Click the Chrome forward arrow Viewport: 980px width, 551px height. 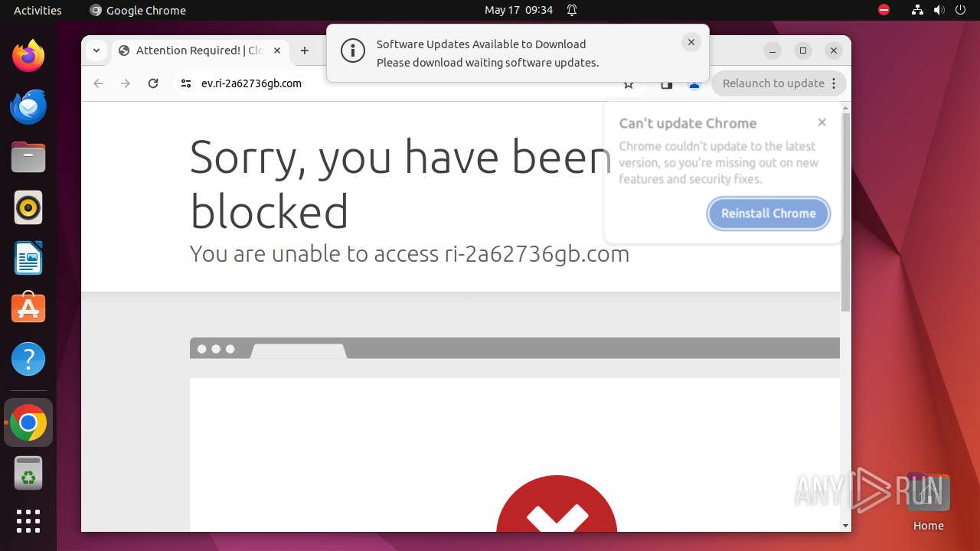[126, 83]
